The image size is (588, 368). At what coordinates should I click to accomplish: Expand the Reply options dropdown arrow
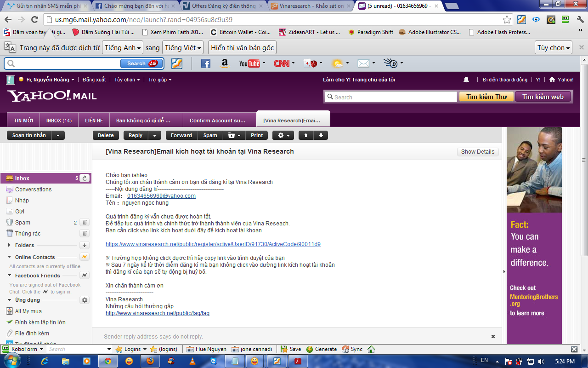[x=155, y=135]
